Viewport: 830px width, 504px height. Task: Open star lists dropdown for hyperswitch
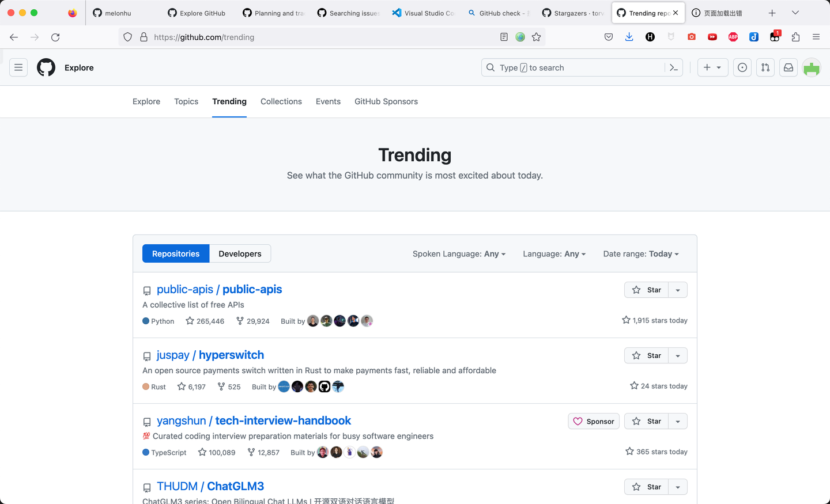[678, 355]
